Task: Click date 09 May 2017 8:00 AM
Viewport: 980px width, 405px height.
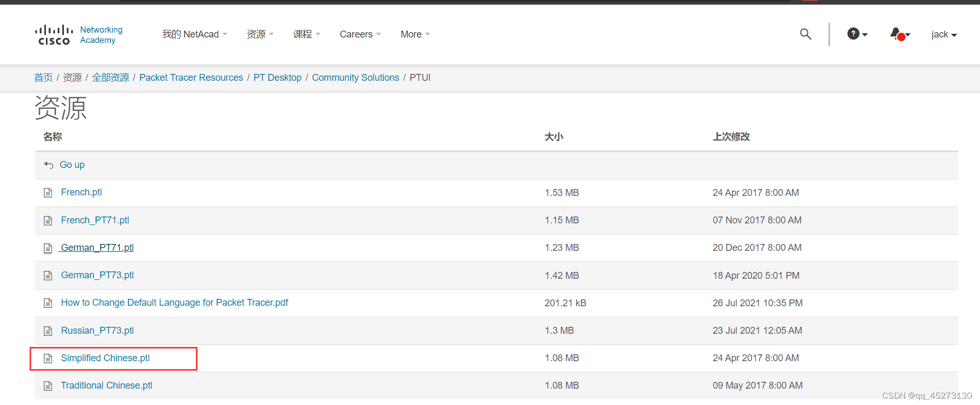Action: (x=758, y=385)
